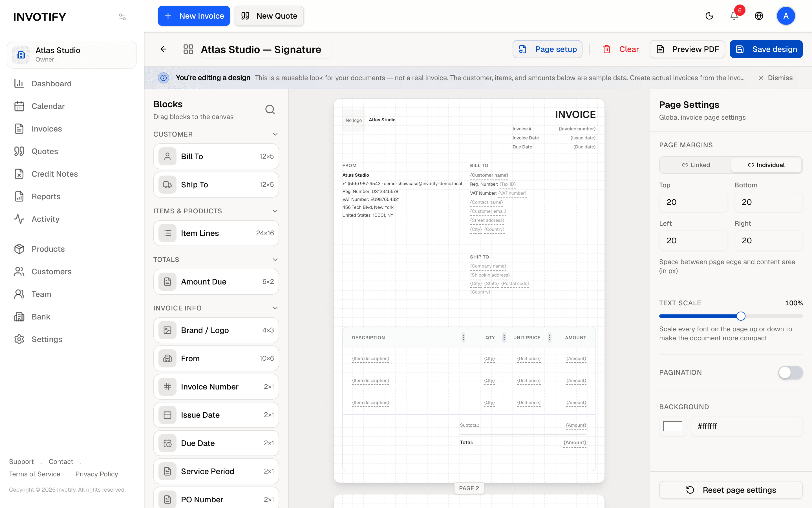812x508 pixels.
Task: Open Products in the sidebar
Action: [72, 249]
